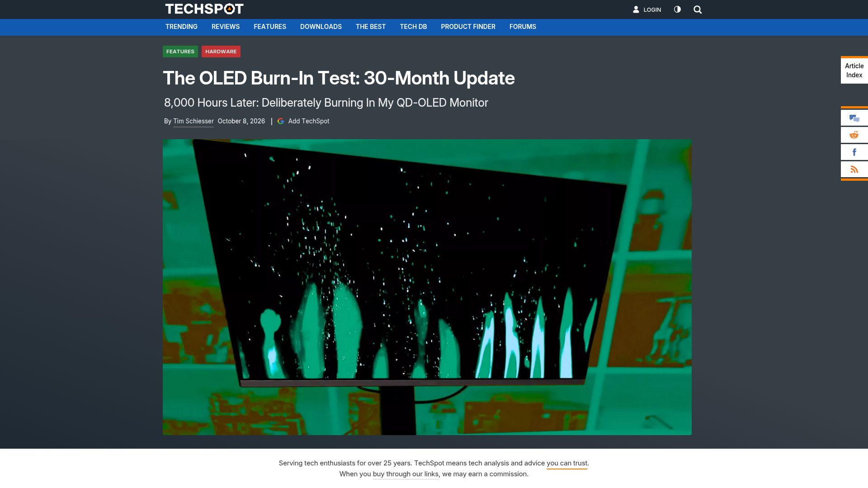Open the search magnifier icon

pos(698,9)
